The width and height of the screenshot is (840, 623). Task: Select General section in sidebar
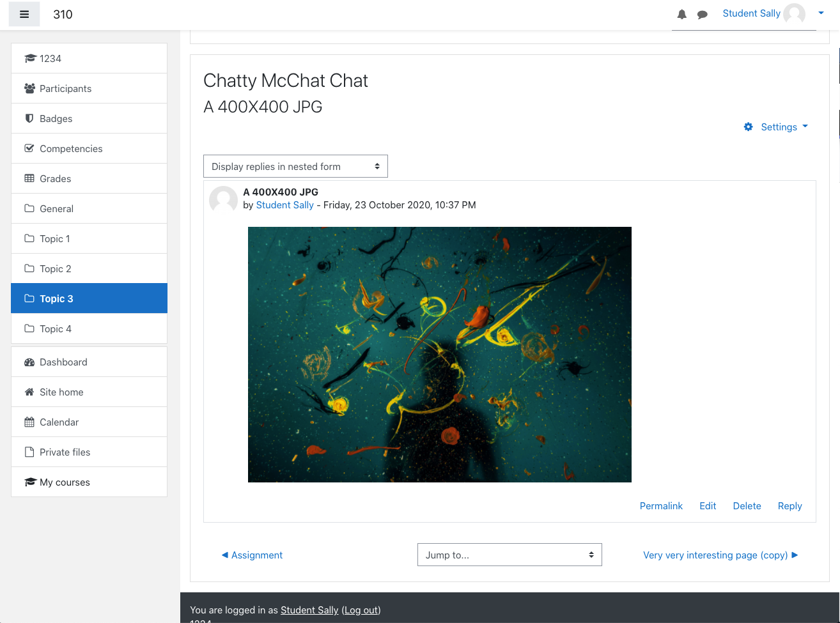pos(89,208)
